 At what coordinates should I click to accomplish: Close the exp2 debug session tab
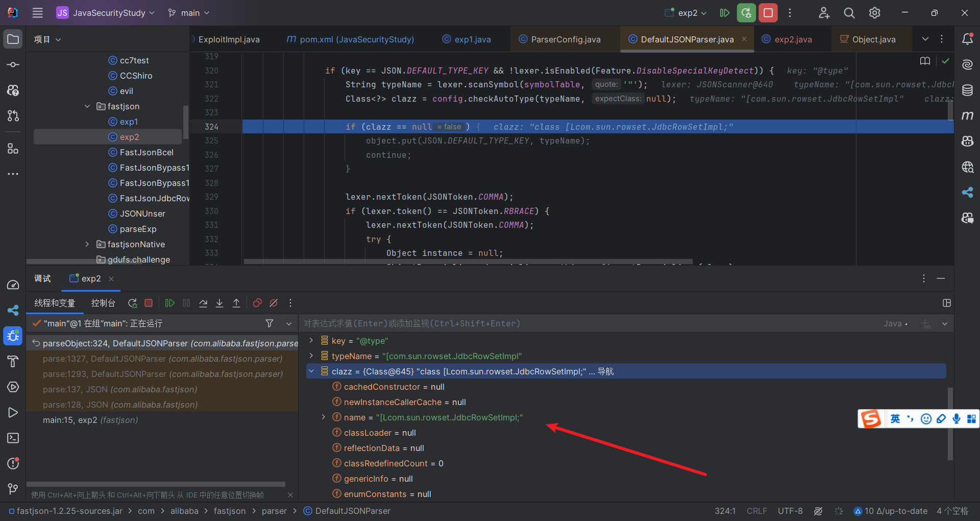111,278
